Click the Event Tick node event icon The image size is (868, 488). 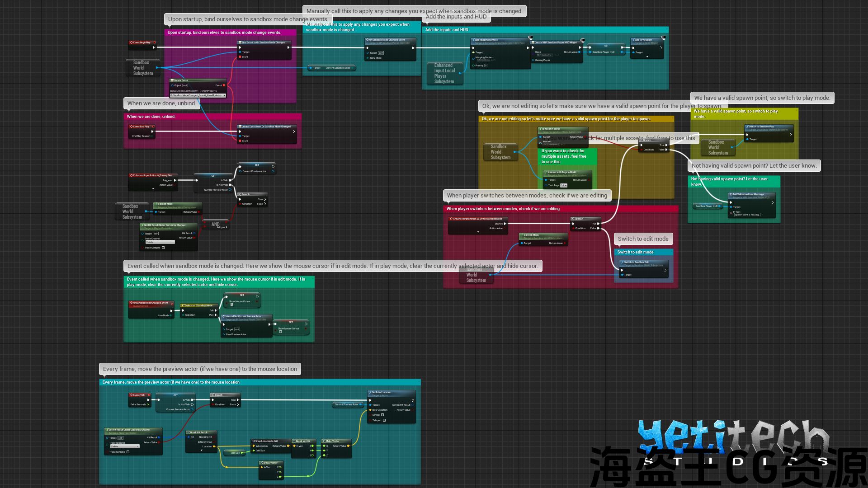click(131, 395)
